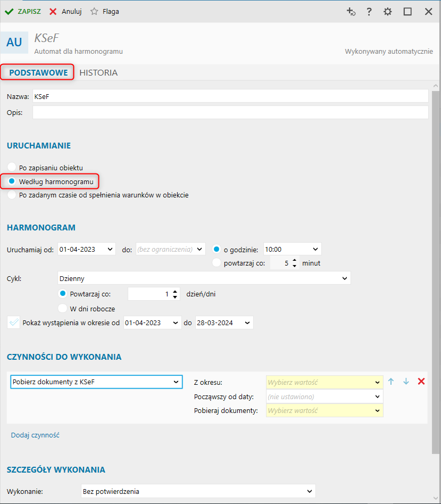
Task: Delete the action with red X
Action: pos(421,382)
